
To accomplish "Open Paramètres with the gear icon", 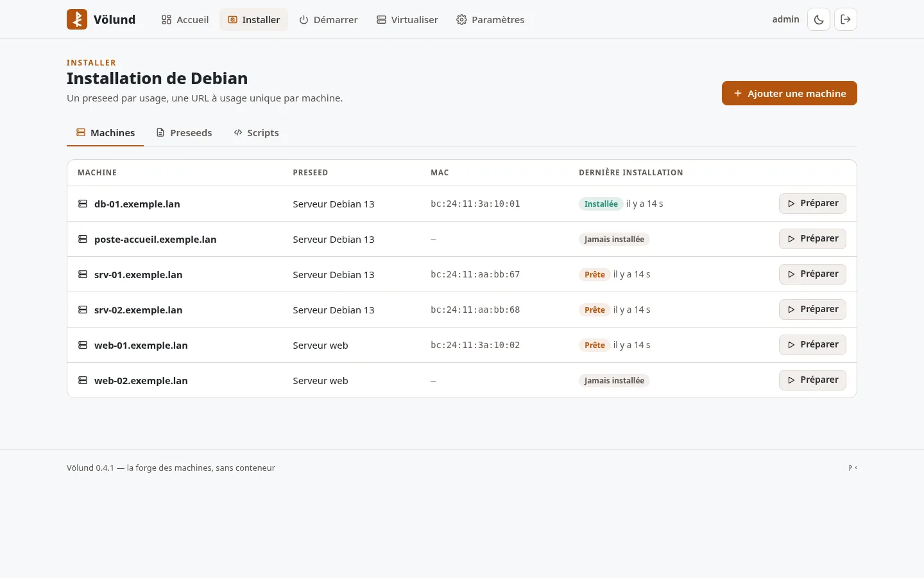I will point(490,19).
